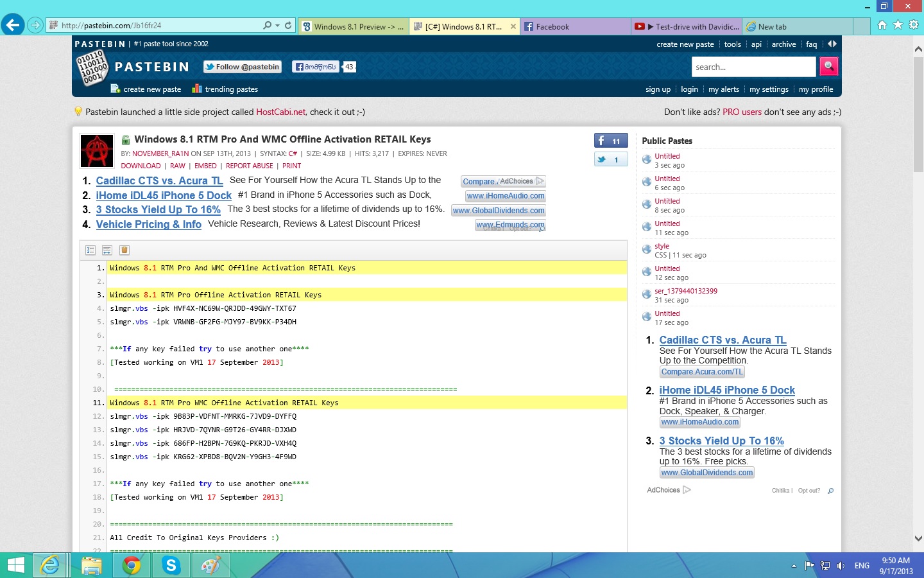Open the tools top menu item

(732, 44)
